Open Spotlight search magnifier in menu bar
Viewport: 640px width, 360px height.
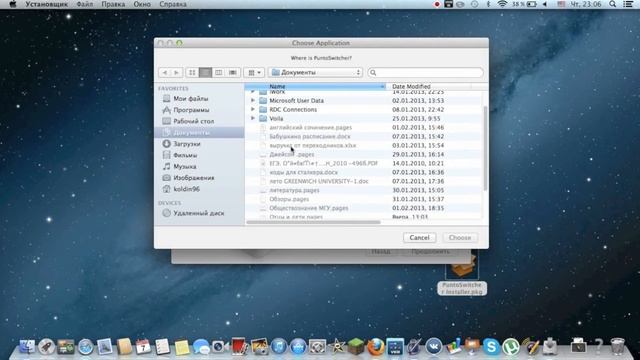click(613, 4)
